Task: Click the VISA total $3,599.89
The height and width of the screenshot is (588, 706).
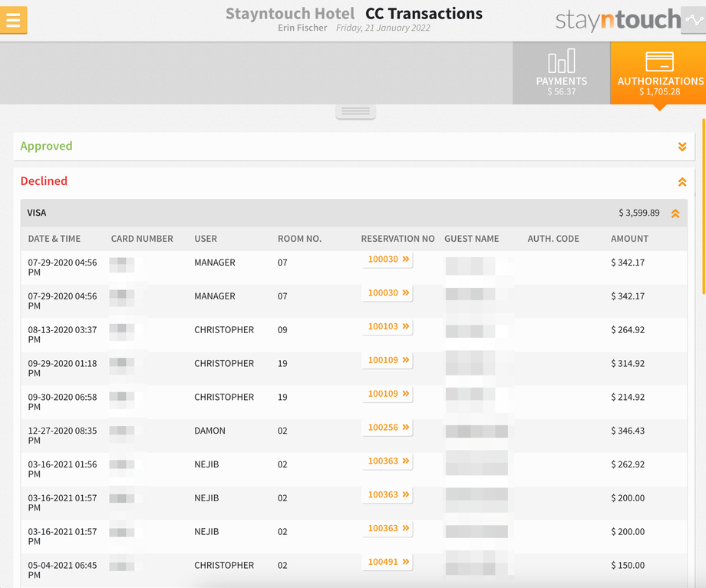Action: [639, 213]
